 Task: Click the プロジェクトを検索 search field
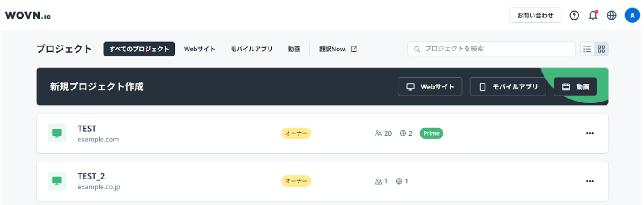[491, 49]
